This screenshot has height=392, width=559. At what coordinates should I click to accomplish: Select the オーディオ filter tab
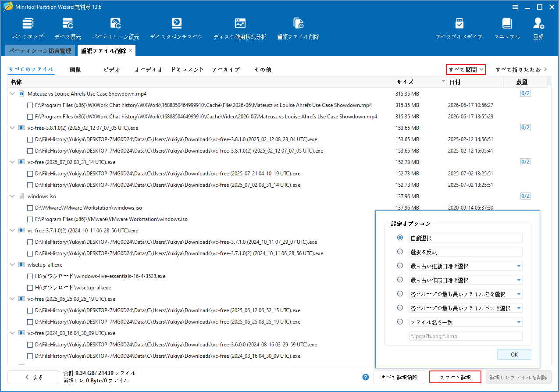click(148, 69)
